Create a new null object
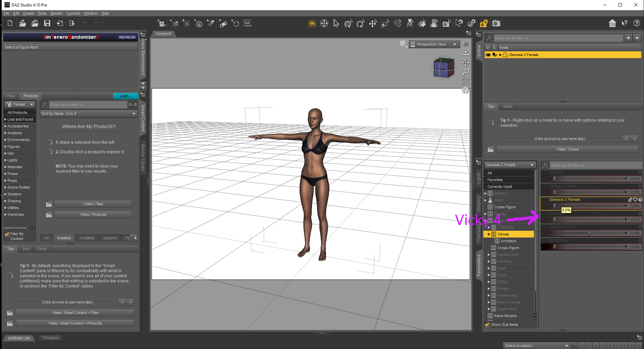Viewport: 644px width, 349px height. [x=235, y=23]
